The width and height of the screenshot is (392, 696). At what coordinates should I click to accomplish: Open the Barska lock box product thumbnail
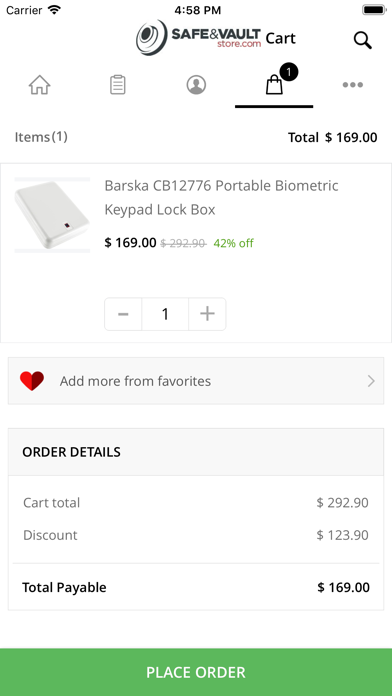pyautogui.click(x=52, y=215)
